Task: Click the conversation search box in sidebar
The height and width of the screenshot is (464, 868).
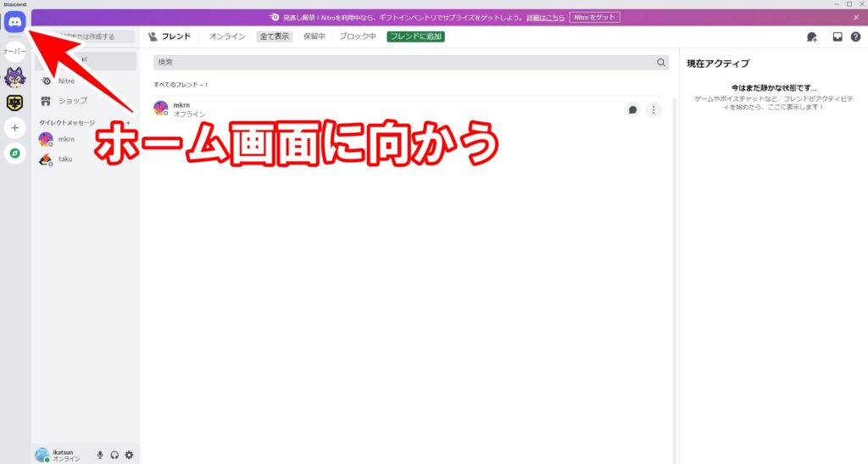Action: [86, 36]
